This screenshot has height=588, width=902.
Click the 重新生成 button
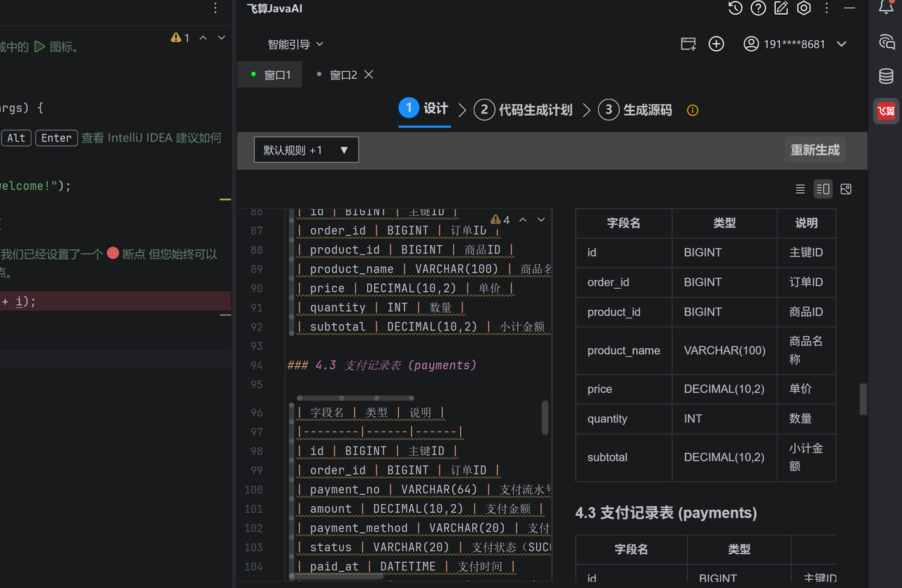[815, 150]
